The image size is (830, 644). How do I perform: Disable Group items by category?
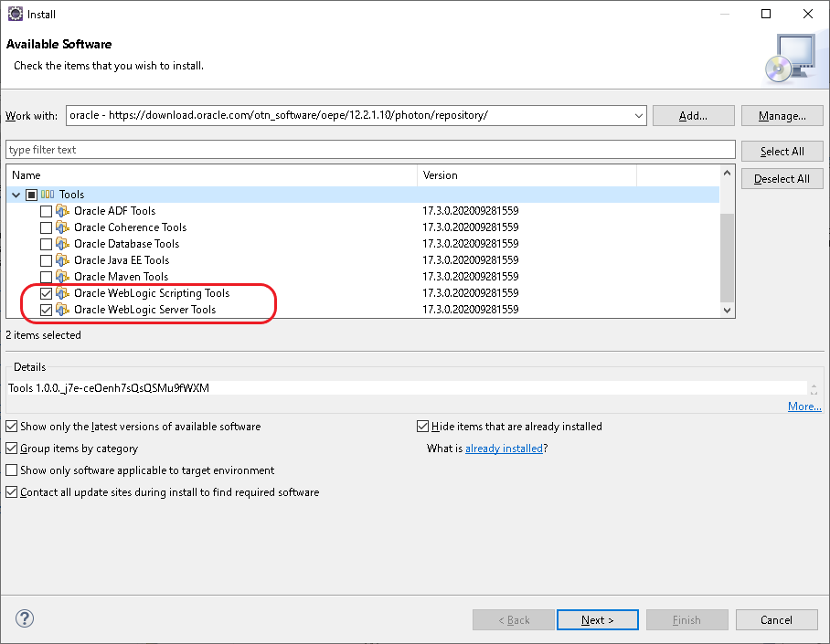coord(12,449)
